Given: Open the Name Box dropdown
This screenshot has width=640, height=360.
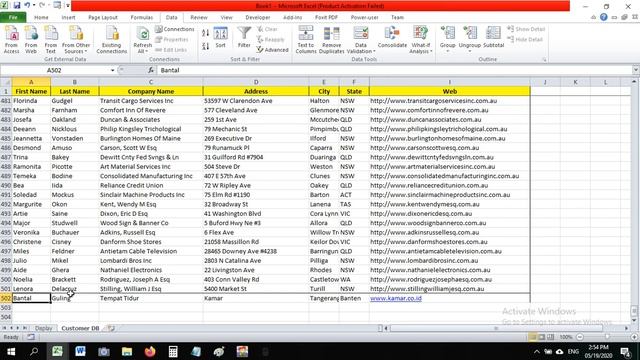Looking at the screenshot, I should 113,70.
